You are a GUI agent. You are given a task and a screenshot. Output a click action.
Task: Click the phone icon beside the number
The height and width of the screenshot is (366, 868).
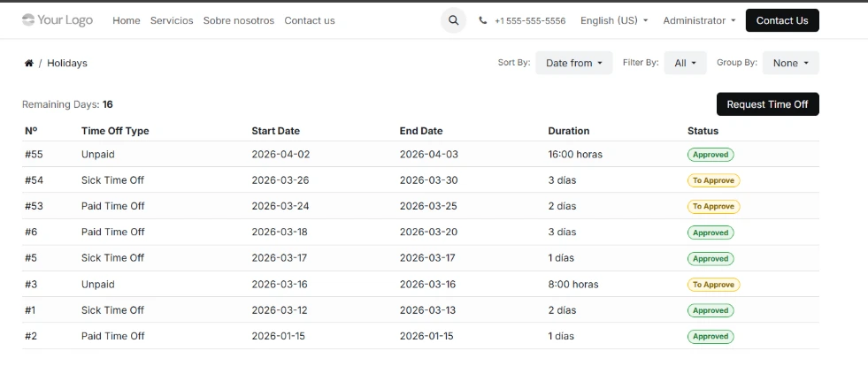(x=483, y=20)
